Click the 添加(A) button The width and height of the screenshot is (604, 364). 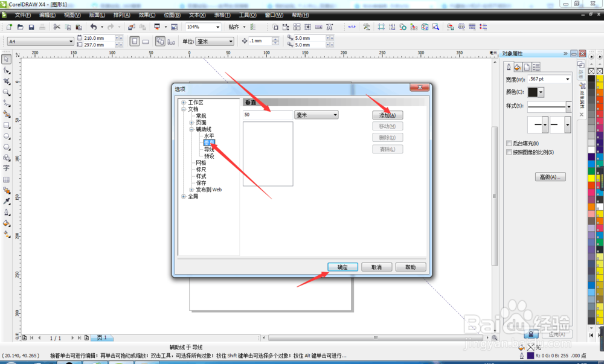click(x=388, y=115)
